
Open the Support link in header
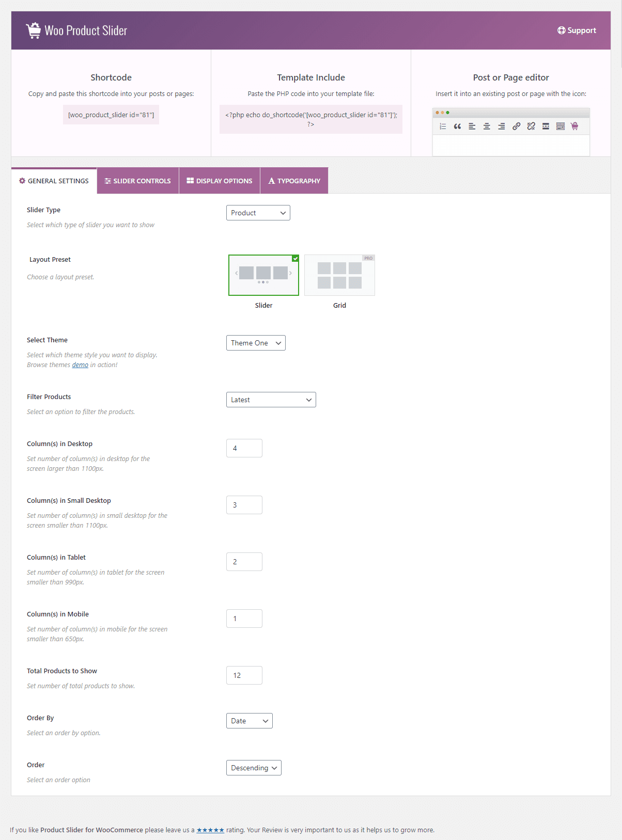[x=577, y=30]
